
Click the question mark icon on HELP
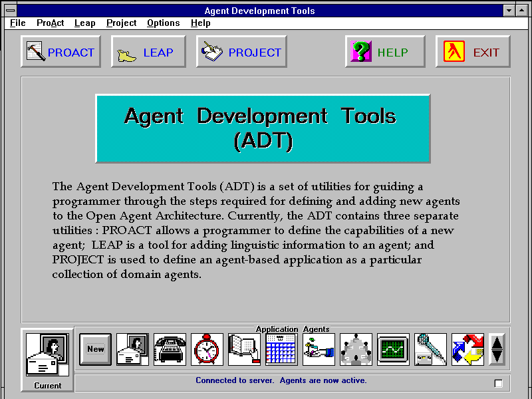[x=361, y=51]
